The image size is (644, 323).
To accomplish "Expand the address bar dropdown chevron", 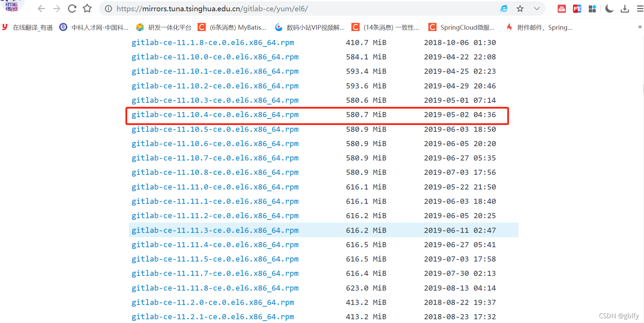I will click(x=537, y=9).
